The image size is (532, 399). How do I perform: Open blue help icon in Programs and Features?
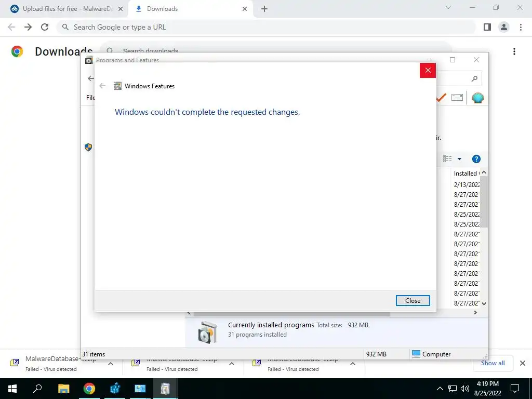[x=476, y=159]
